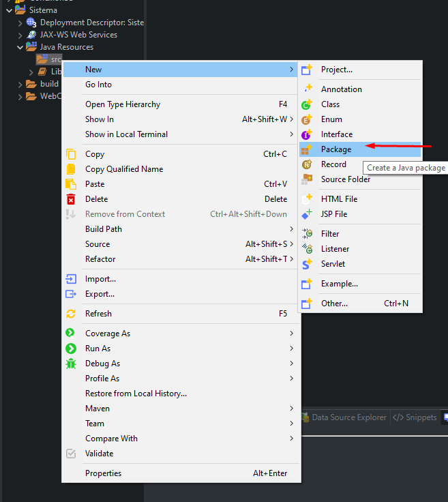Click the Enum icon in submenu
Viewport: 448px width, 502px height.
pyautogui.click(x=307, y=119)
